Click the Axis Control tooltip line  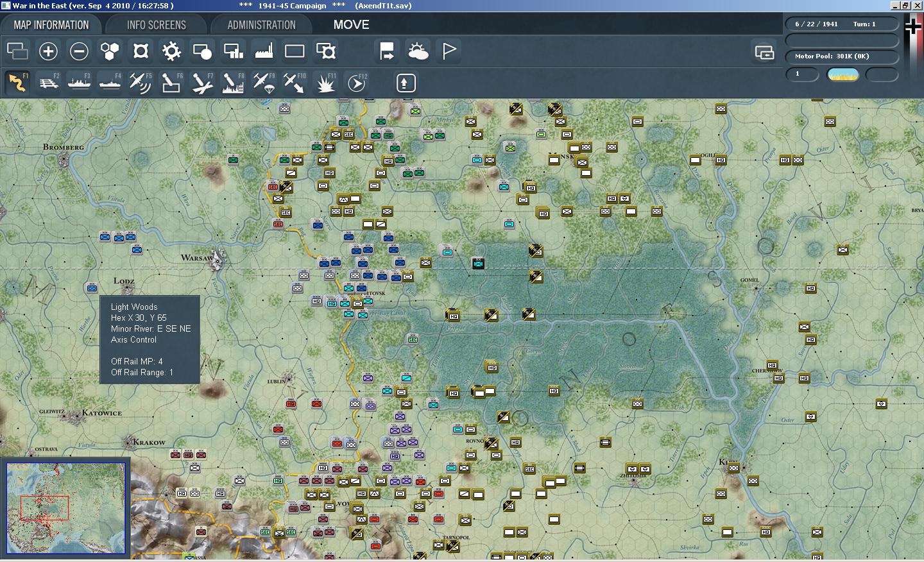(133, 339)
